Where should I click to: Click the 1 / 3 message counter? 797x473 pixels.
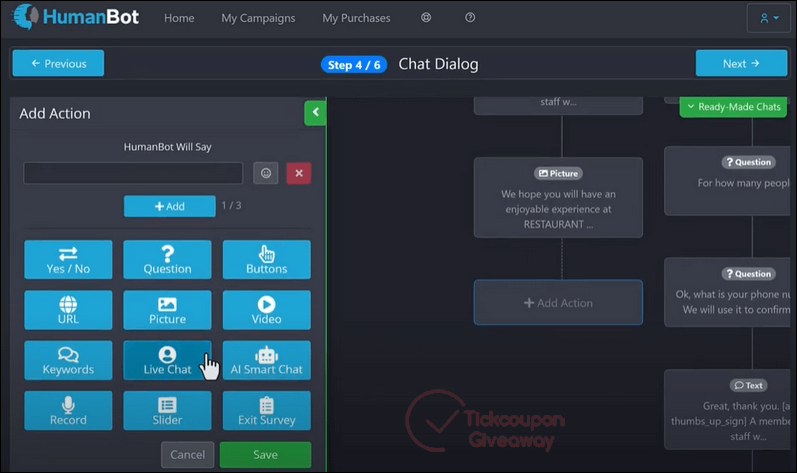pyautogui.click(x=231, y=206)
